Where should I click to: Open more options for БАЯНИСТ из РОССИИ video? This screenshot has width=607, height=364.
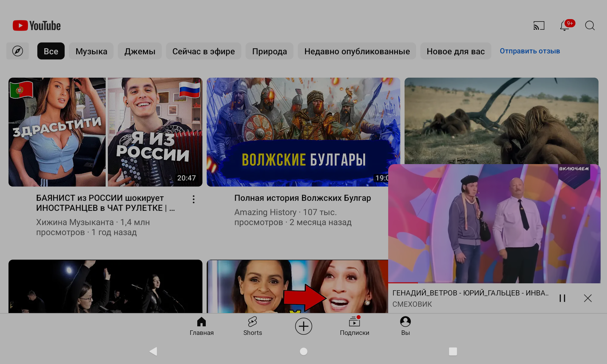(193, 199)
